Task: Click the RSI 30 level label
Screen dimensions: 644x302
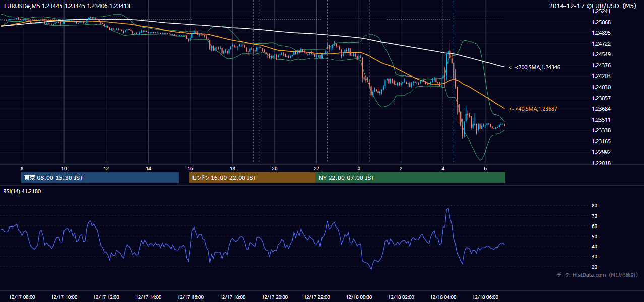Action: [x=594, y=257]
